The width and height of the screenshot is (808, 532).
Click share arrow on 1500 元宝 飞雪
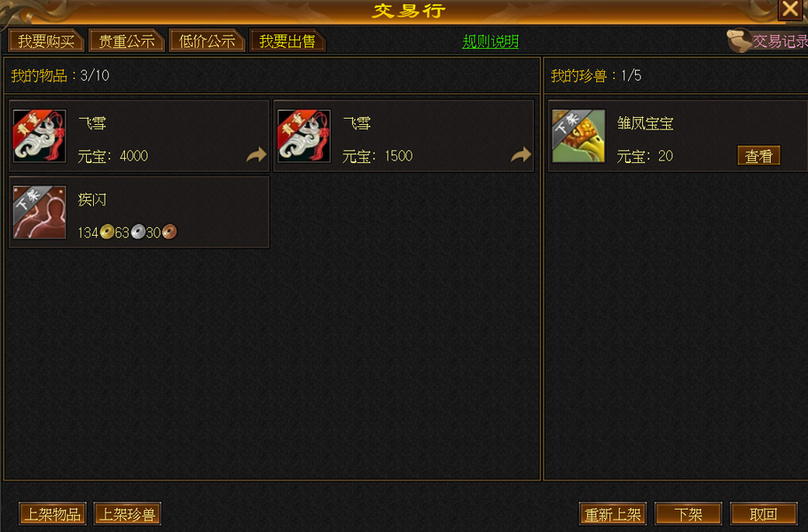tap(521, 154)
